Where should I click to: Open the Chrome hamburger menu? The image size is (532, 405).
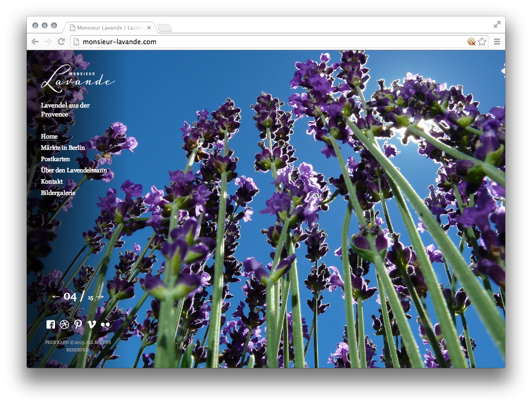pos(497,42)
